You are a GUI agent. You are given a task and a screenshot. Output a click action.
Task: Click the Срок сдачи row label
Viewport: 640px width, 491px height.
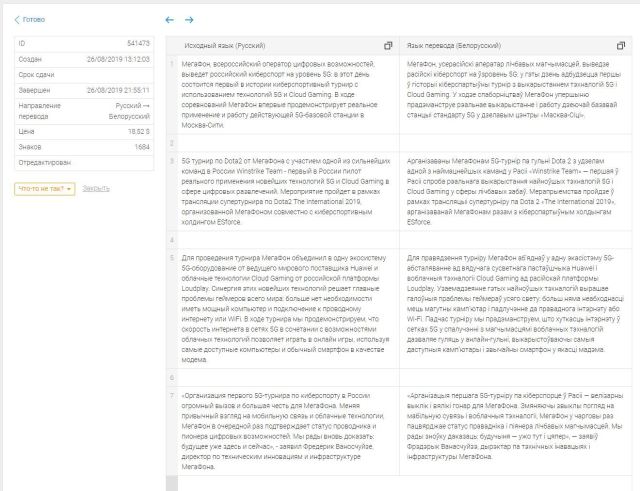pos(36,75)
